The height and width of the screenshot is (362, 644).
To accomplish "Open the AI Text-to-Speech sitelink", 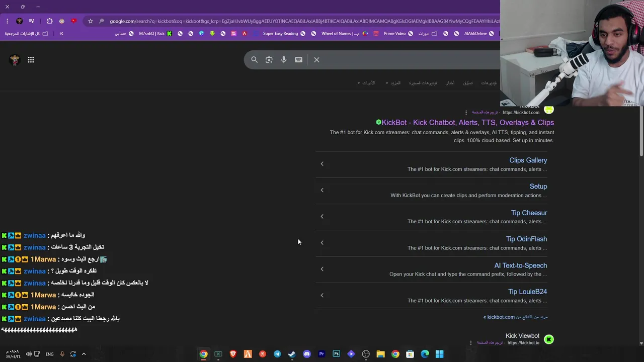I will tap(520, 265).
